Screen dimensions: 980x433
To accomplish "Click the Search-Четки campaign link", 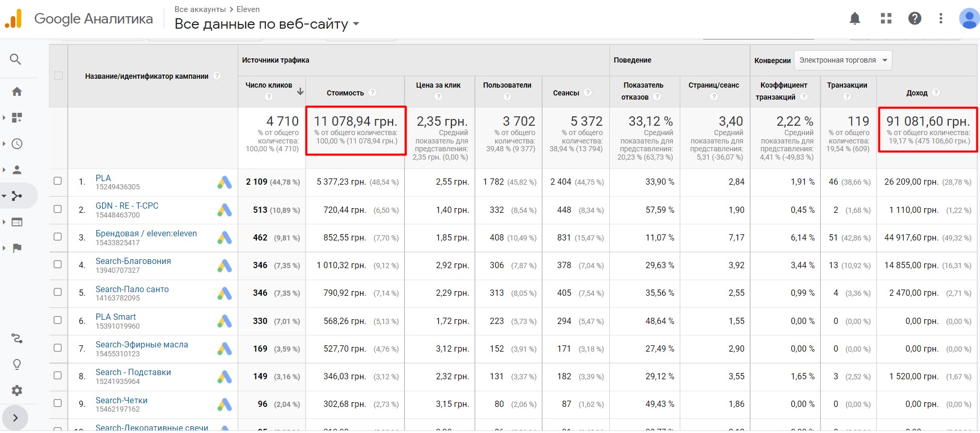I will coord(121,400).
